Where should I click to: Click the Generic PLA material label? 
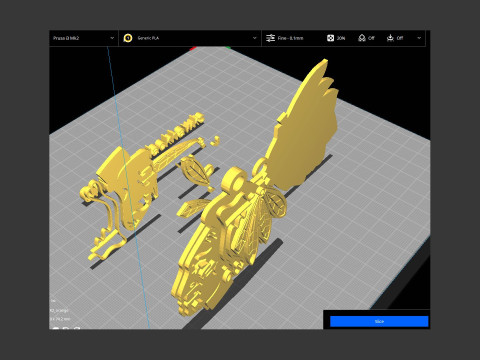(x=148, y=38)
